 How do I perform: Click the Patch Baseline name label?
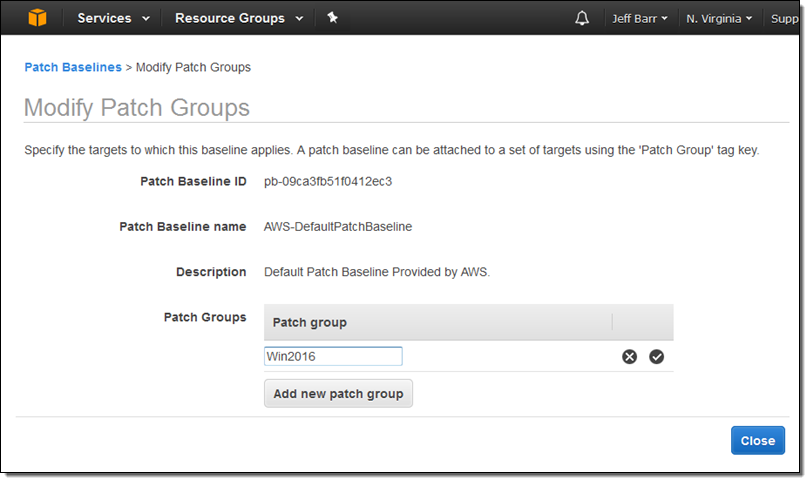click(x=182, y=227)
